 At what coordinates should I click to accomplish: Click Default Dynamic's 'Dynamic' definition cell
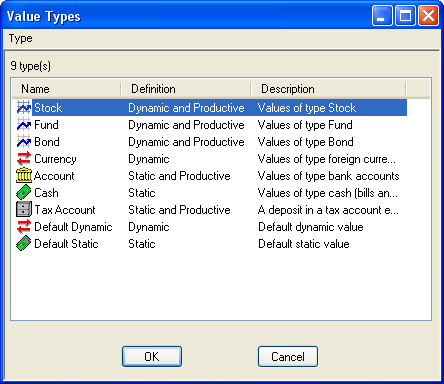click(x=149, y=227)
